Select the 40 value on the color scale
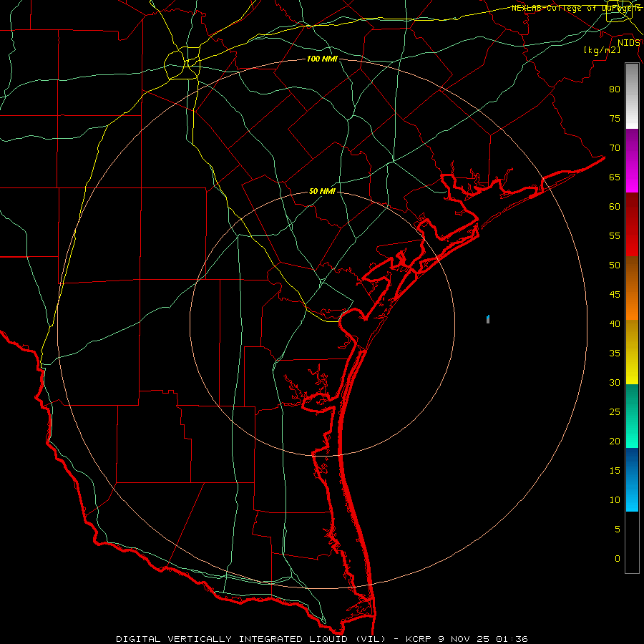 coord(615,323)
